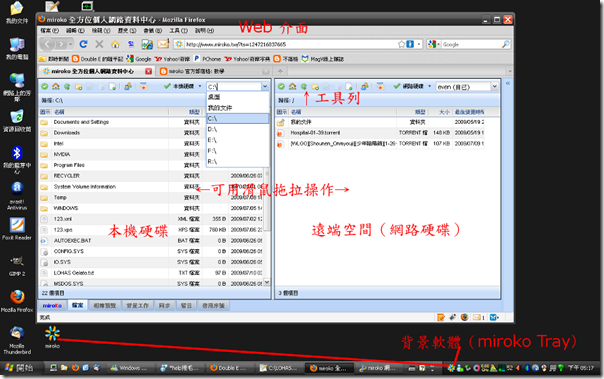Open Firefox 工具(T) menu
This screenshot has width=604, height=379.
click(179, 30)
